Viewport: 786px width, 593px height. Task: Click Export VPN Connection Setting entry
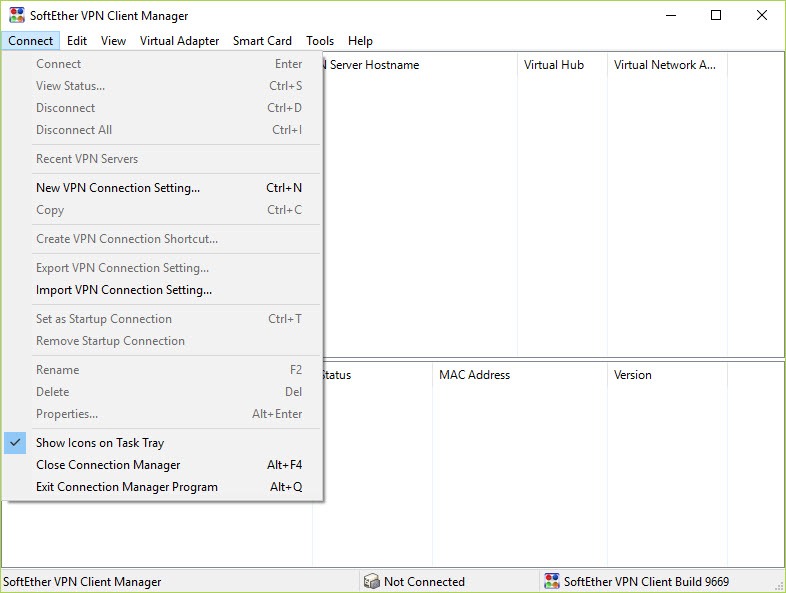point(163,268)
